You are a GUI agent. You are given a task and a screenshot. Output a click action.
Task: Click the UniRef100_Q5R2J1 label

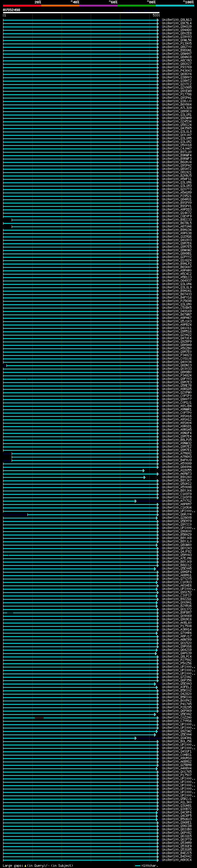pyautogui.click(x=177, y=799)
